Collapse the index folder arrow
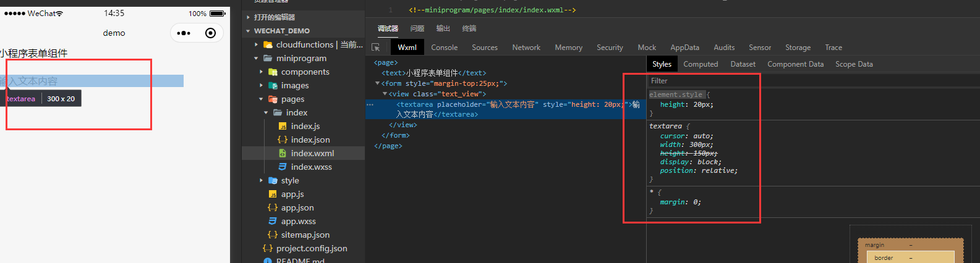 (x=266, y=112)
